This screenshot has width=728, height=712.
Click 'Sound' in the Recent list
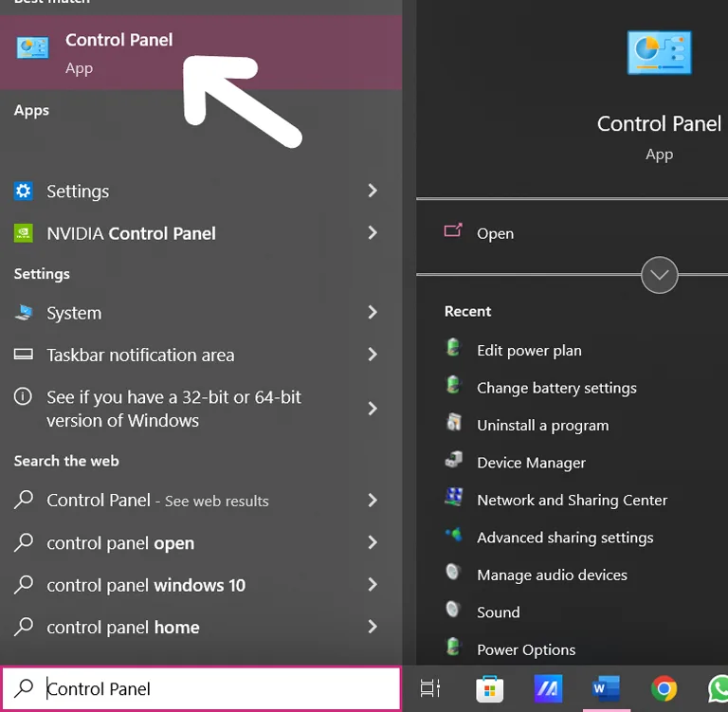[499, 612]
